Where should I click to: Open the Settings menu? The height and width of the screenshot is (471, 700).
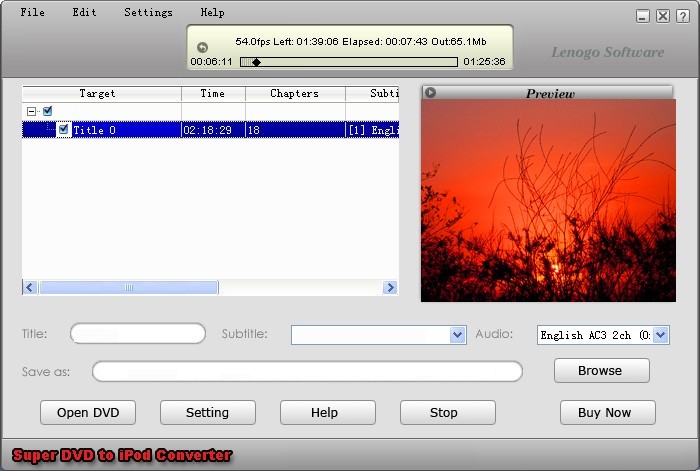pos(148,13)
